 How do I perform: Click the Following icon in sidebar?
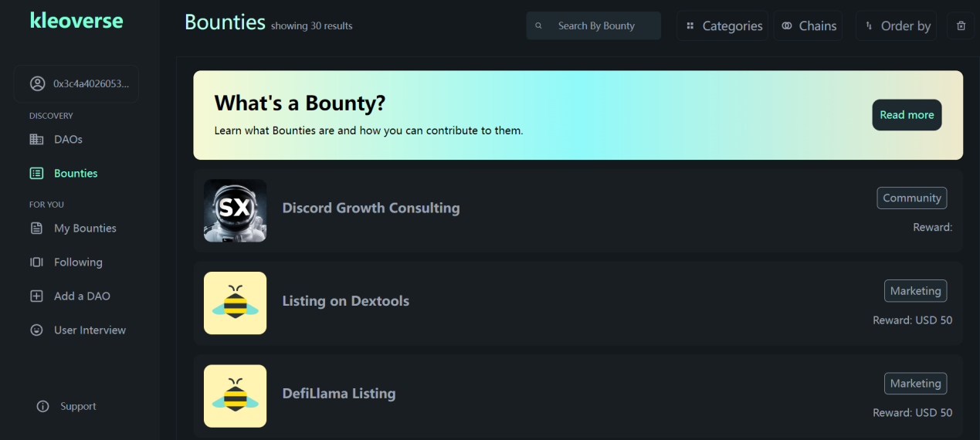coord(36,262)
